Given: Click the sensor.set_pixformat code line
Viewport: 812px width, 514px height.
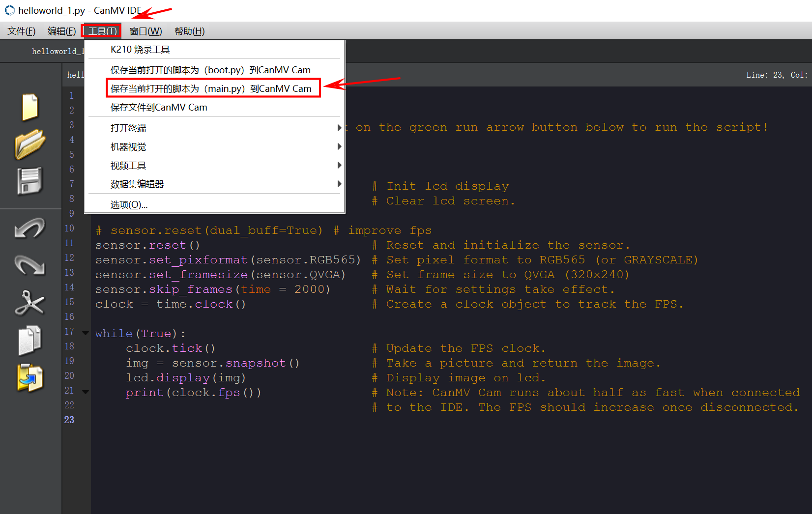Looking at the screenshot, I should (228, 260).
